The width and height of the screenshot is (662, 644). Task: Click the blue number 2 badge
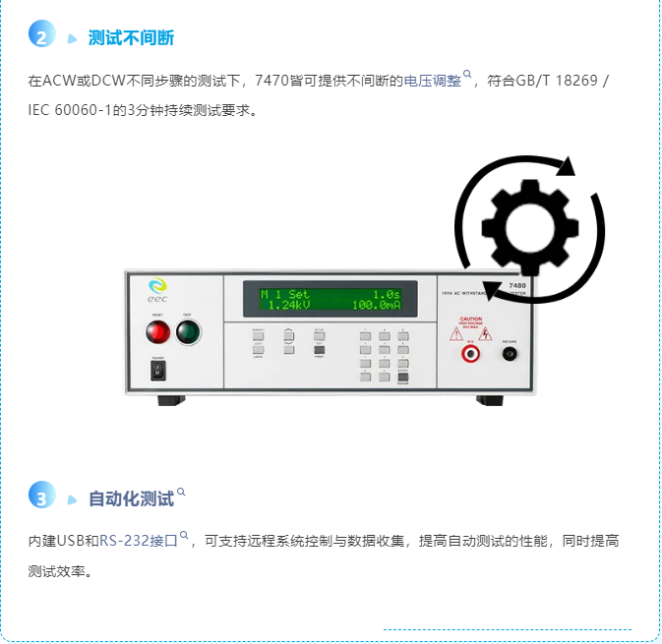[x=41, y=33]
